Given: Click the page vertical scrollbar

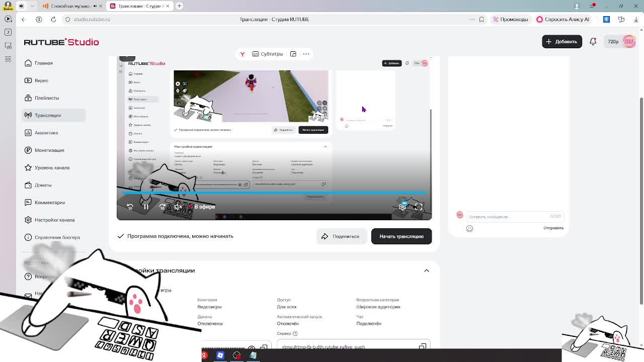Looking at the screenshot, I should pyautogui.click(x=641, y=201).
